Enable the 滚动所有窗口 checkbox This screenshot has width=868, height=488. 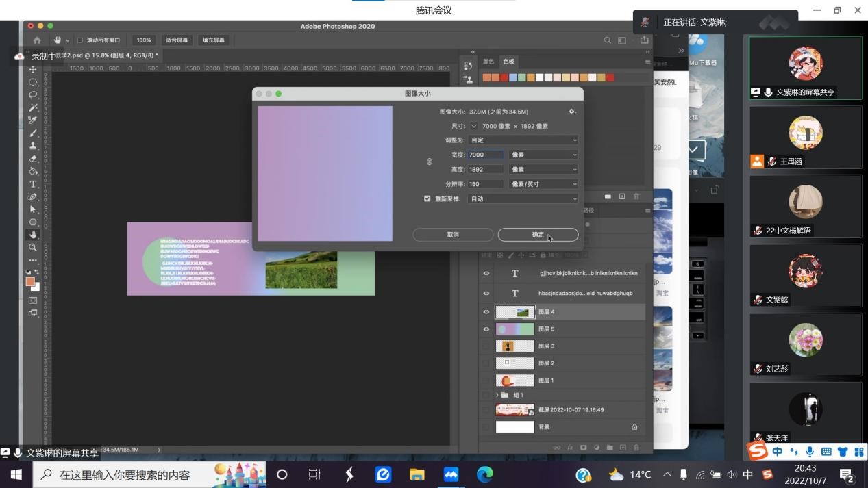[80, 40]
